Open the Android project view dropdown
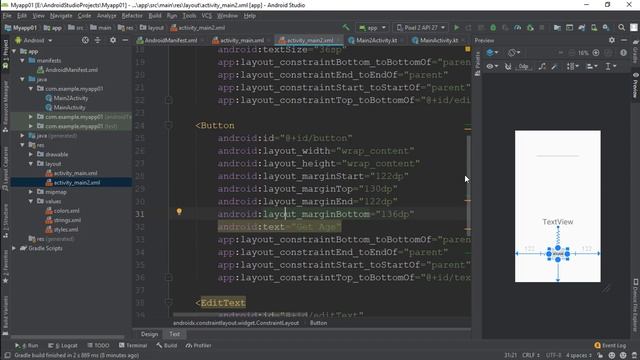 (x=33, y=40)
